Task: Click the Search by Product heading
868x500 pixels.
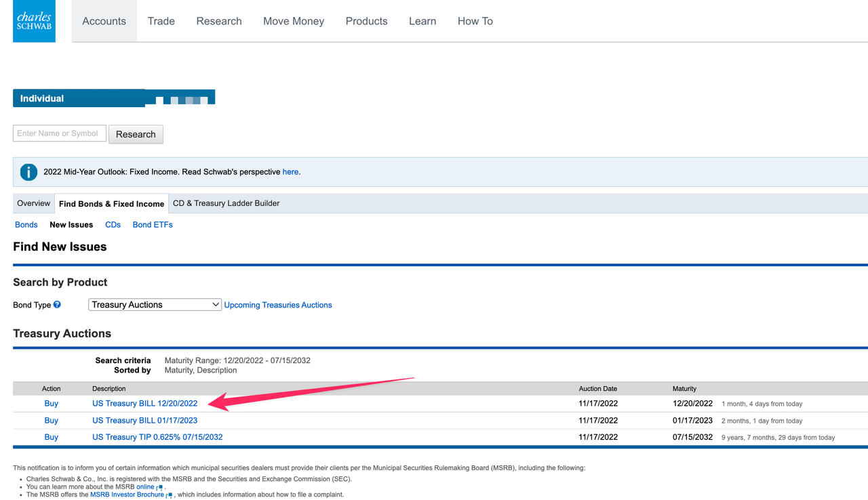Action: (60, 282)
